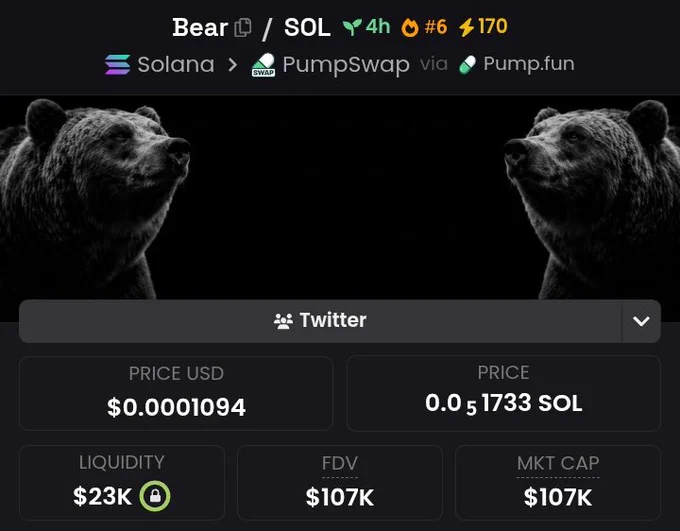Screen dimensions: 680x531
Task: Open the PumpSwap exchange link
Action: tap(330, 65)
